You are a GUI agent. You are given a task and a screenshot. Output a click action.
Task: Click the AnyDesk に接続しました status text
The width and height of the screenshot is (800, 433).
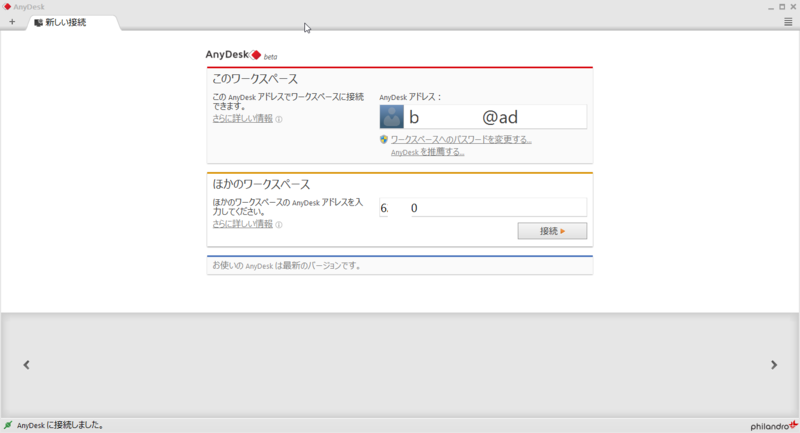(60, 425)
